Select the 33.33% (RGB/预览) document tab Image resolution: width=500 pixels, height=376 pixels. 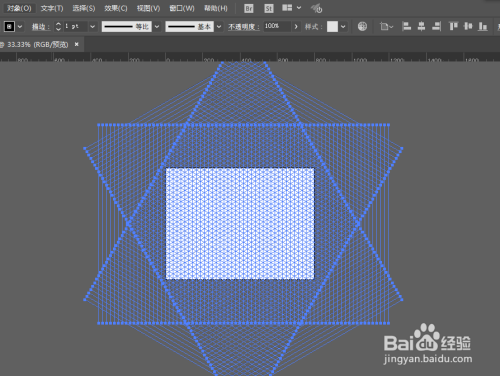click(x=37, y=44)
